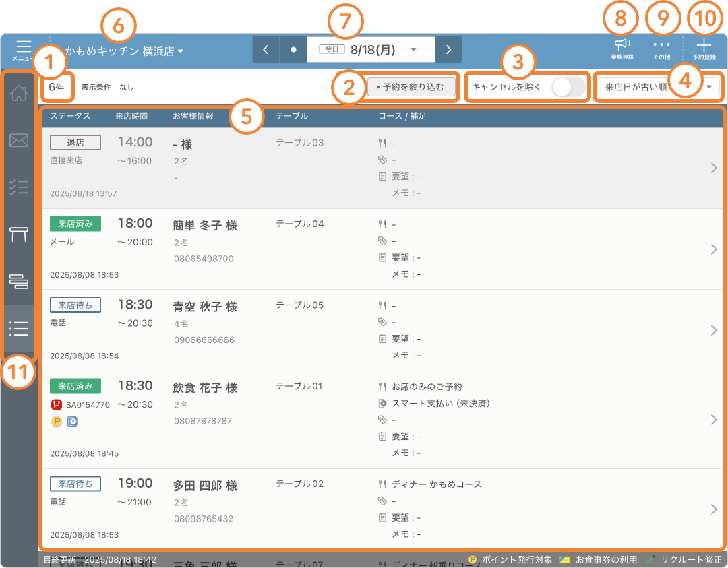
Task: Open date picker 8/18(月)
Action: tap(371, 50)
